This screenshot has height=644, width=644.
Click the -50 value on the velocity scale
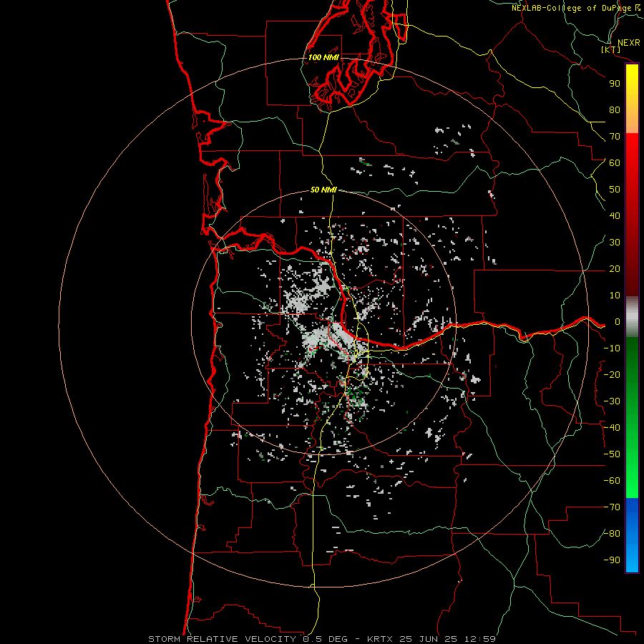[612, 454]
